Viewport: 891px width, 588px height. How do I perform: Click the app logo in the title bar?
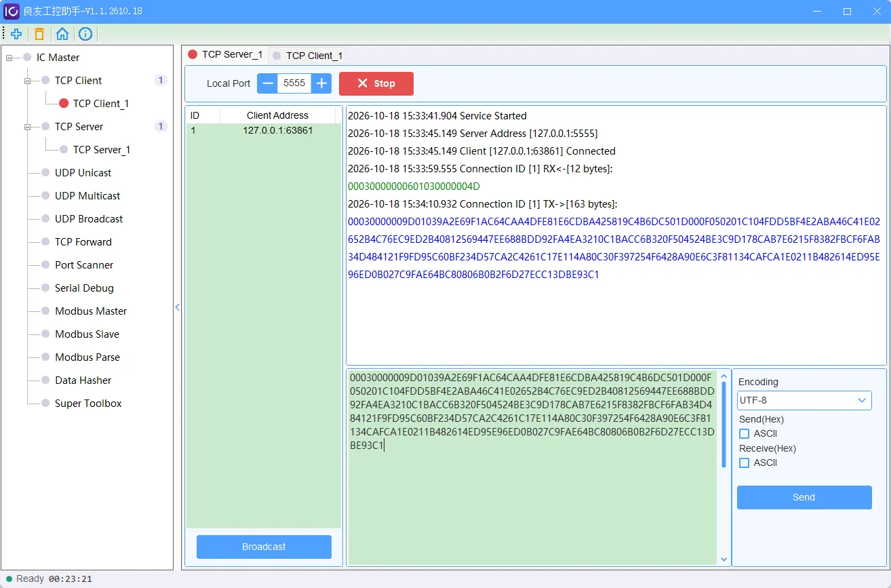[12, 12]
